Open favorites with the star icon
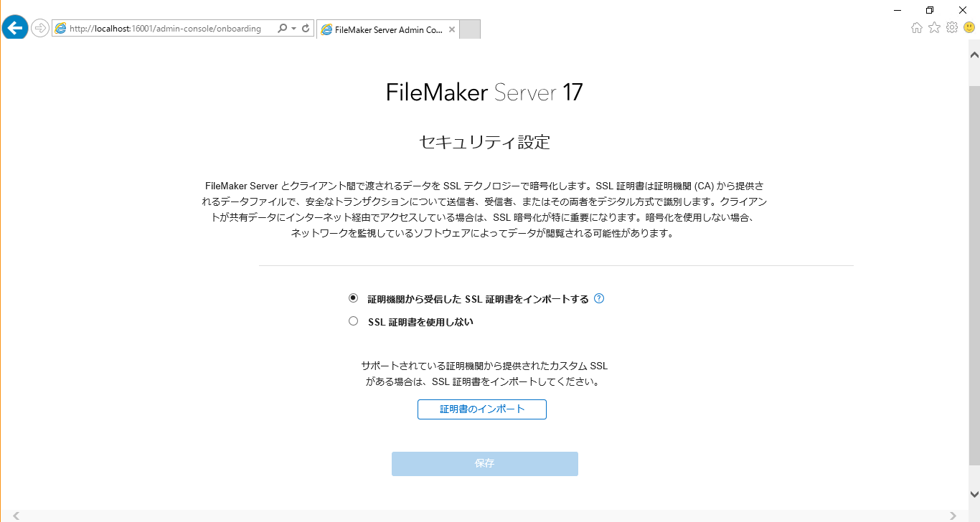This screenshot has height=522, width=980. [x=934, y=27]
